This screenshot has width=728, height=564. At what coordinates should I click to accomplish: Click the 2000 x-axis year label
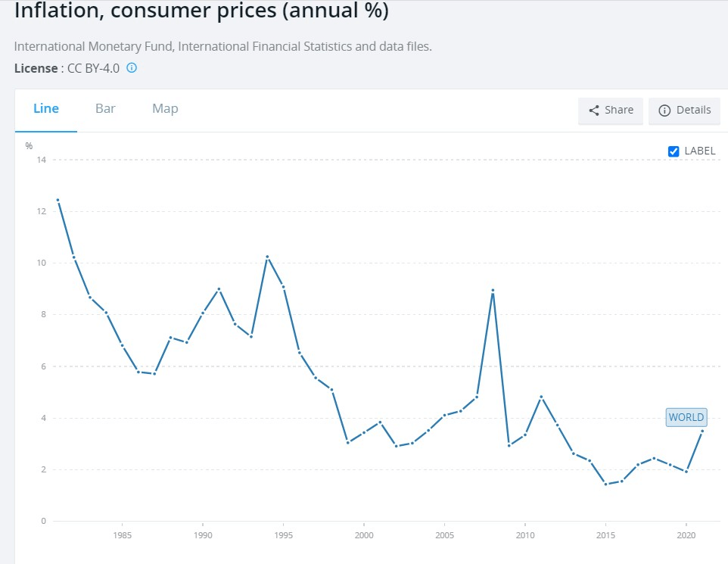(x=364, y=536)
